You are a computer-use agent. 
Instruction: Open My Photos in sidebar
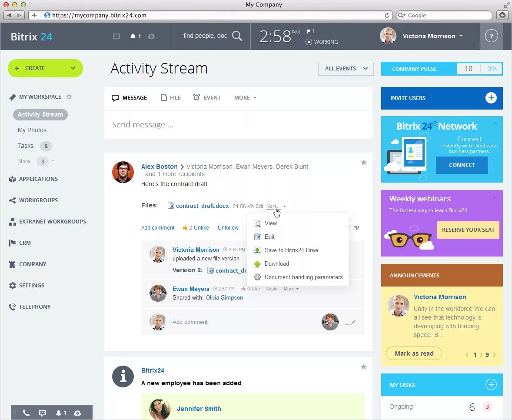tap(32, 130)
